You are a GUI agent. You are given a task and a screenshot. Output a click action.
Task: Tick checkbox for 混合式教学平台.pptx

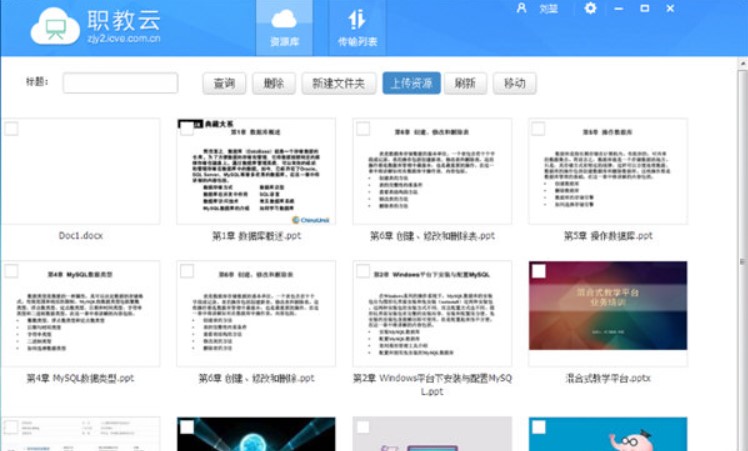[x=539, y=271]
